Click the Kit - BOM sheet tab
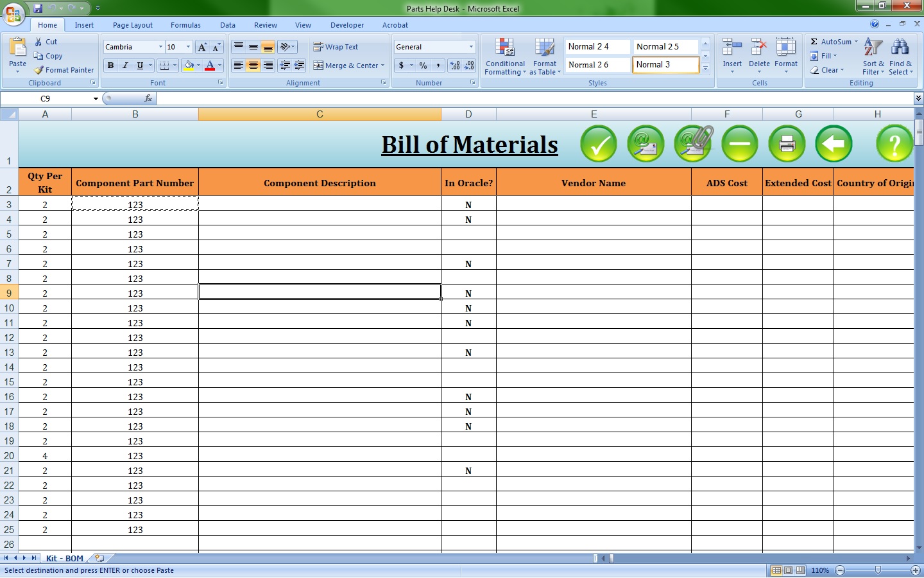The height and width of the screenshot is (578, 924). tap(65, 558)
